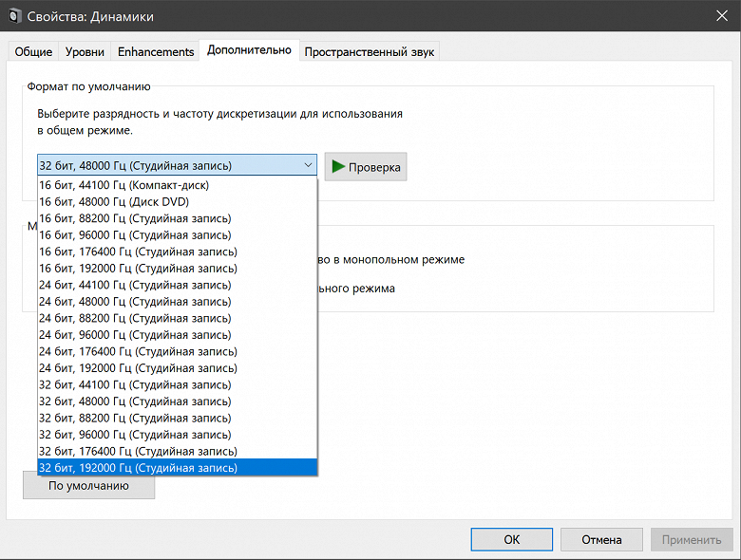The image size is (741, 560).
Task: Select 32 бит, 192000 Гц highlighted option
Action: 138,468
